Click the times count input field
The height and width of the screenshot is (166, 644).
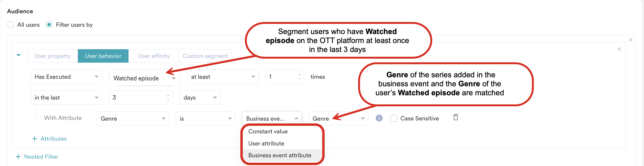click(x=281, y=77)
